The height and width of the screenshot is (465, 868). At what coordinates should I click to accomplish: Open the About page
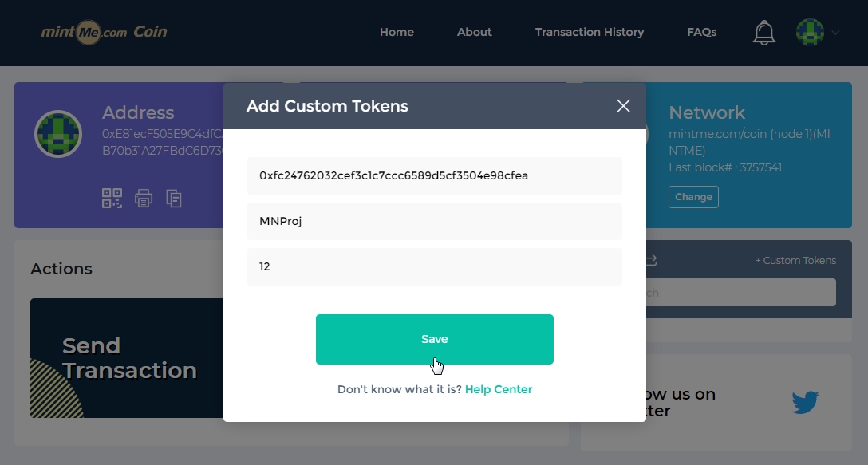(474, 33)
